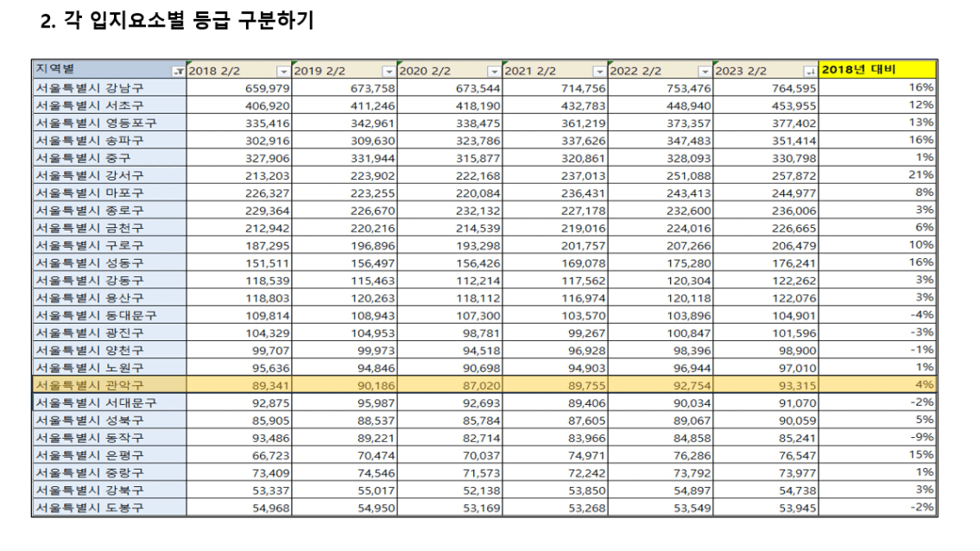
Task: Click the -4% value in 동대문구 row
Action: [x=922, y=314]
